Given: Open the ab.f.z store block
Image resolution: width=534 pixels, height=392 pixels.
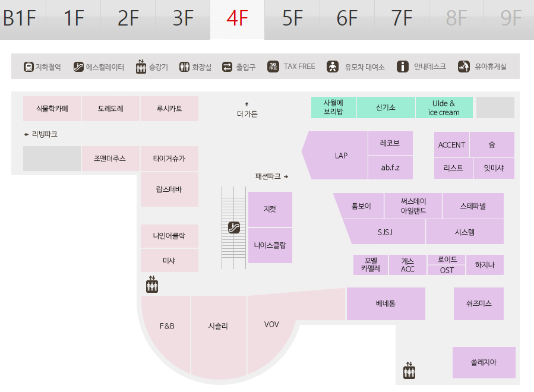Looking at the screenshot, I should (390, 167).
